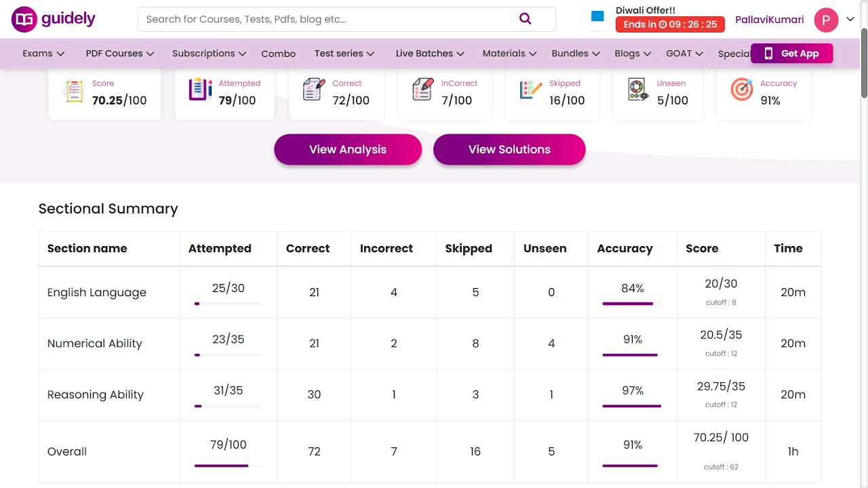Click the View Analysis button
The image size is (868, 488).
[x=348, y=150]
